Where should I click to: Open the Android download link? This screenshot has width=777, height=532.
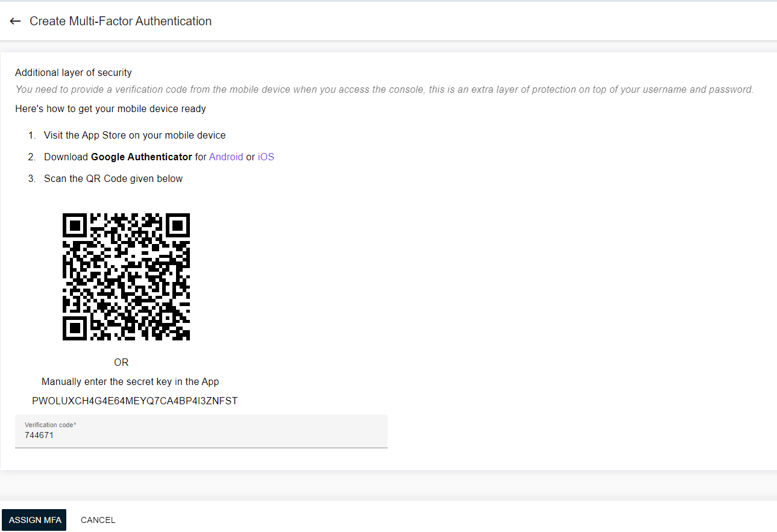click(226, 157)
